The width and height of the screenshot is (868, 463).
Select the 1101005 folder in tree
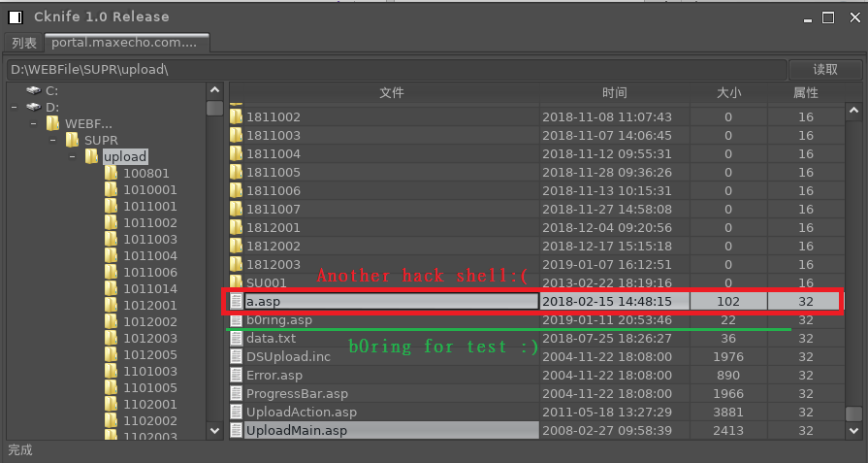(149, 387)
